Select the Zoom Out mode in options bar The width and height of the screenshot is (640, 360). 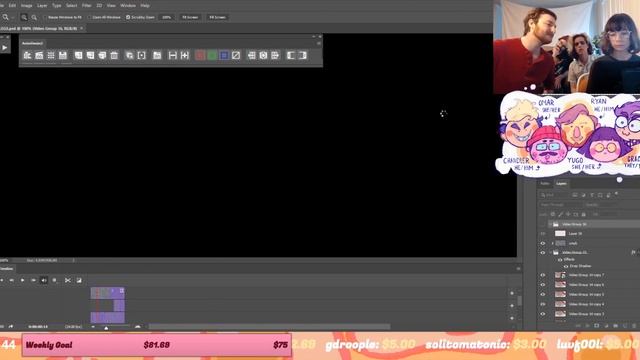pos(34,17)
